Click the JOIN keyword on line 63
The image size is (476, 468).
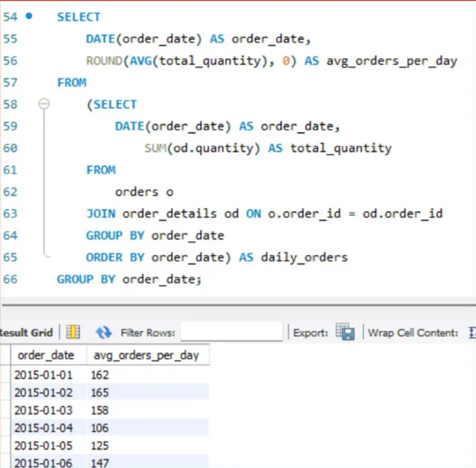click(101, 214)
